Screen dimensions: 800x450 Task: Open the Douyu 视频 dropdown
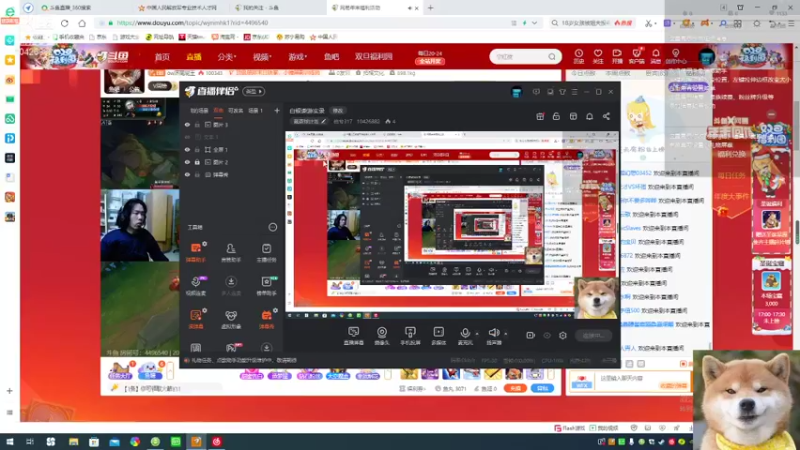(262, 57)
